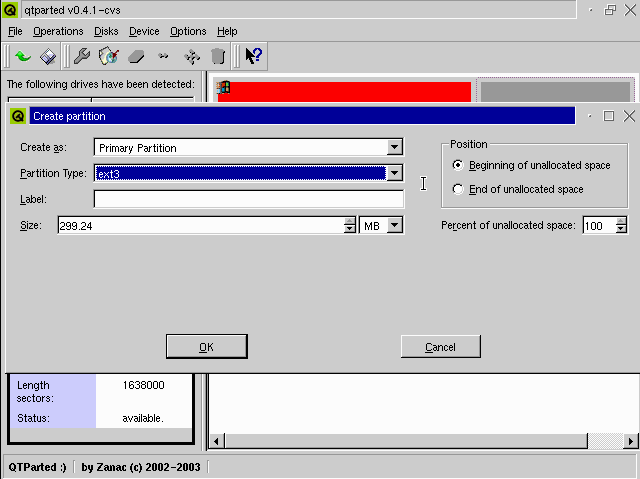Click the qtparted logo in main title bar
This screenshot has width=640, height=479.
pyautogui.click(x=10, y=10)
